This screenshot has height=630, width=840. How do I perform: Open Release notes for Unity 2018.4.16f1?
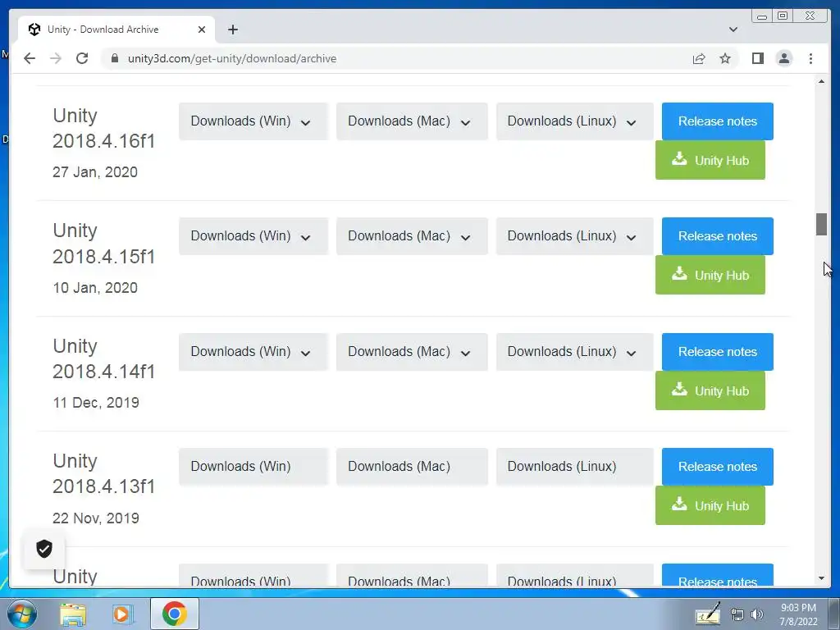(x=717, y=121)
